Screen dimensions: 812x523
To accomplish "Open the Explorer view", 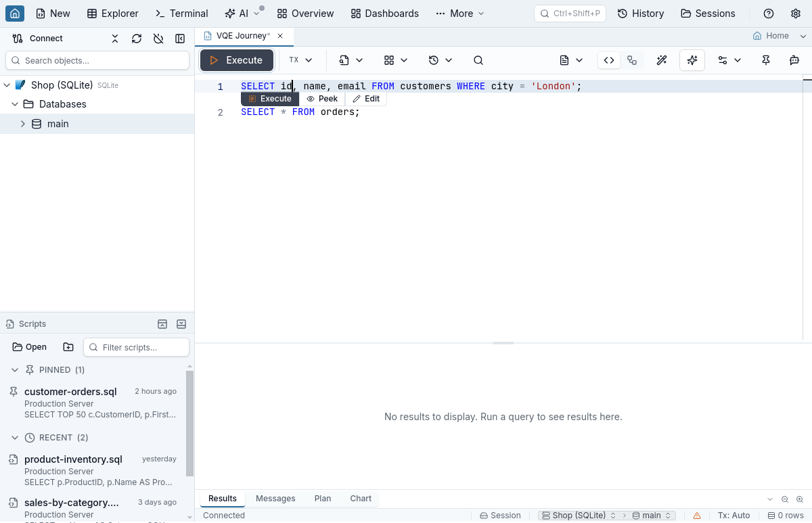I will (113, 14).
